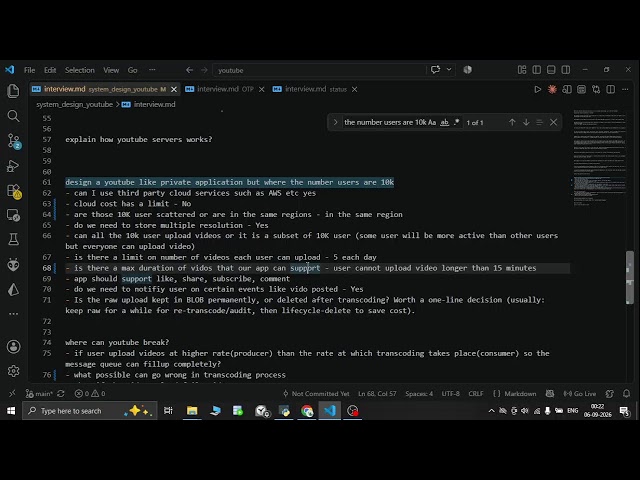
Task: Click the youtube command center search box
Action: [318, 70]
